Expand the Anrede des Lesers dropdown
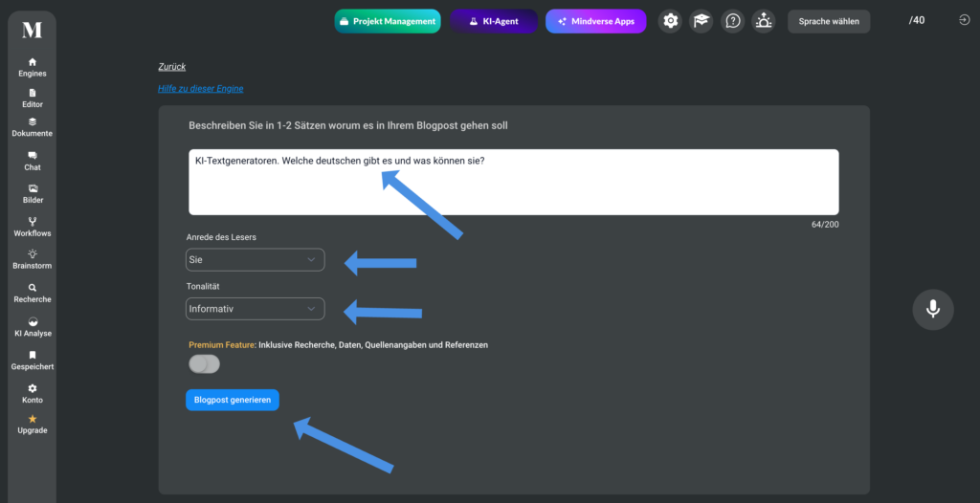Screen dimensions: 980x503 coord(255,260)
